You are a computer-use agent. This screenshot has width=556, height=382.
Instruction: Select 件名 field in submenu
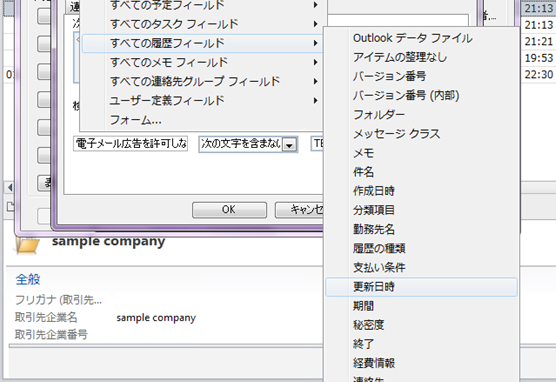point(421,172)
